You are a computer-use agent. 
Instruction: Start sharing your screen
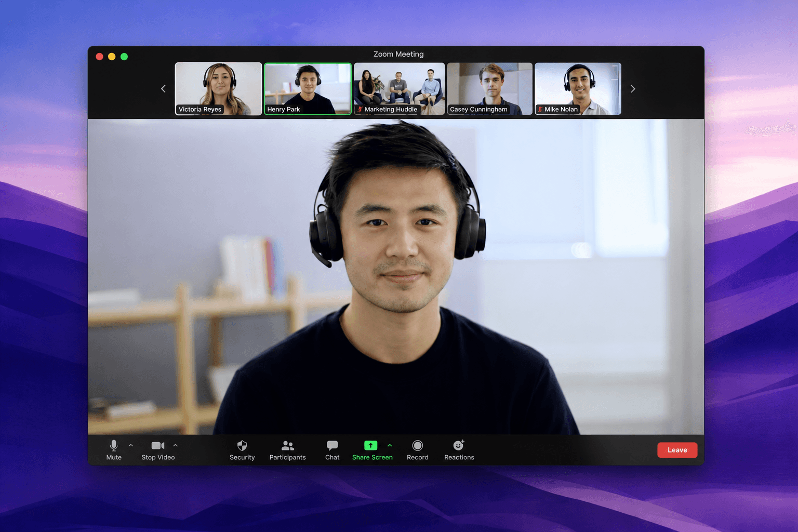[372, 450]
